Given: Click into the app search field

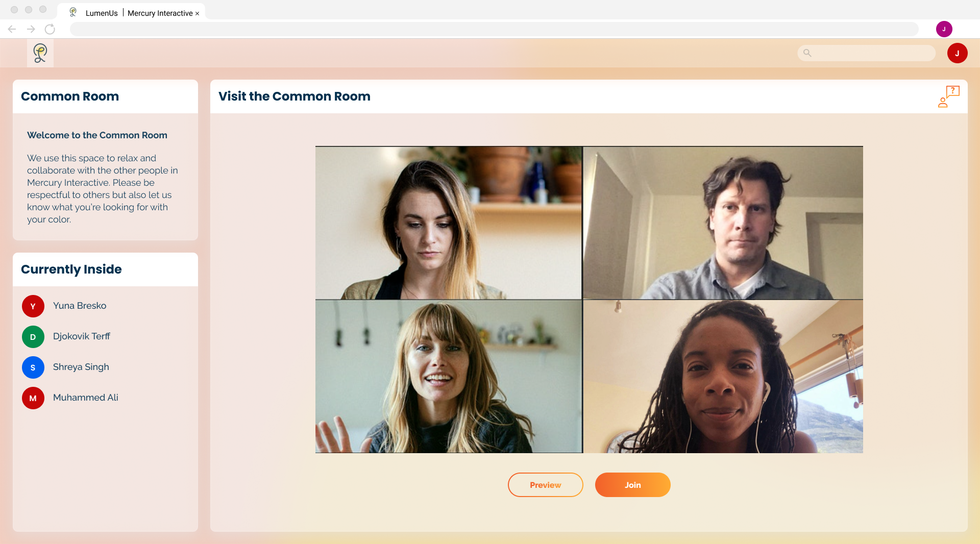Looking at the screenshot, I should pos(866,53).
